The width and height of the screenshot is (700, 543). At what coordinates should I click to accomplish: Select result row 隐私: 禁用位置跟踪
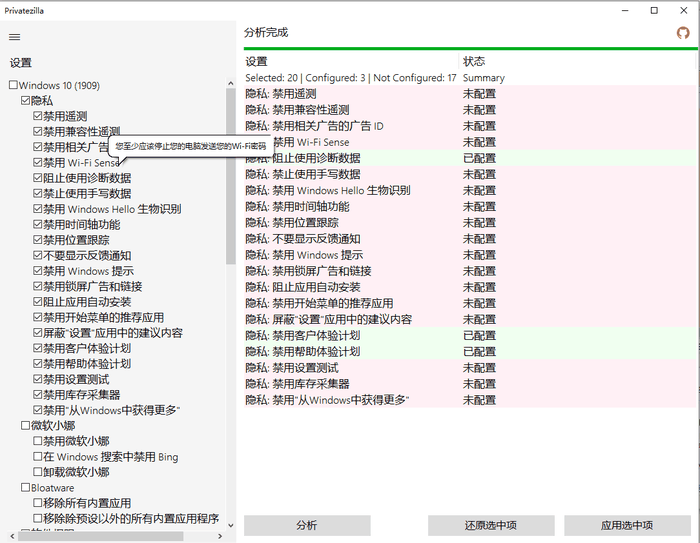pos(470,222)
